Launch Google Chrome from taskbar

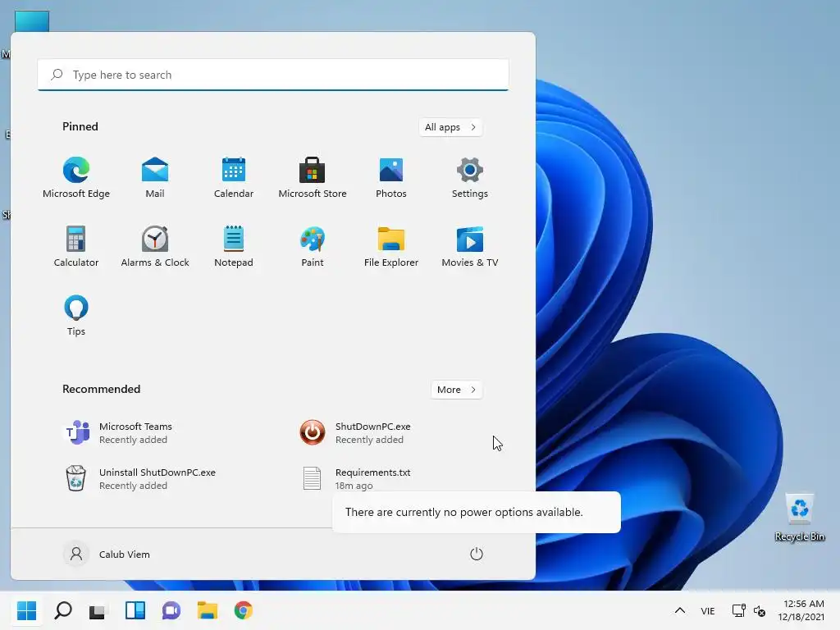[x=243, y=610]
